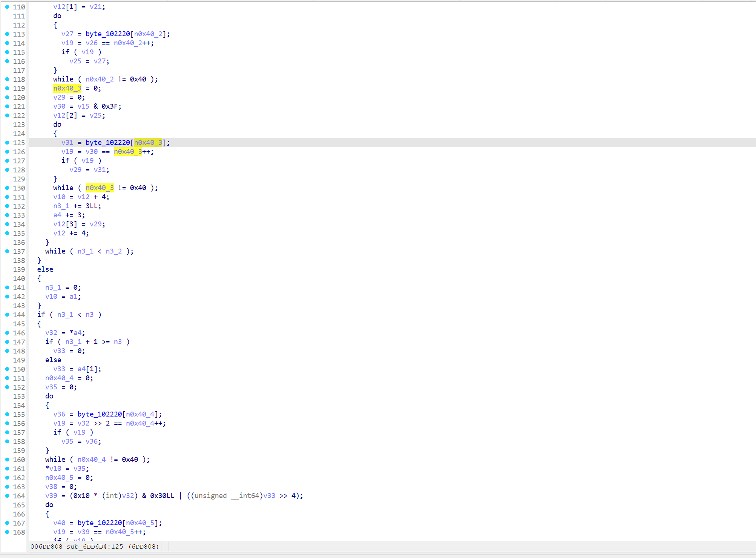The width and height of the screenshot is (756, 558).
Task: Select n3_2 in while condition line 137
Action: click(x=114, y=251)
